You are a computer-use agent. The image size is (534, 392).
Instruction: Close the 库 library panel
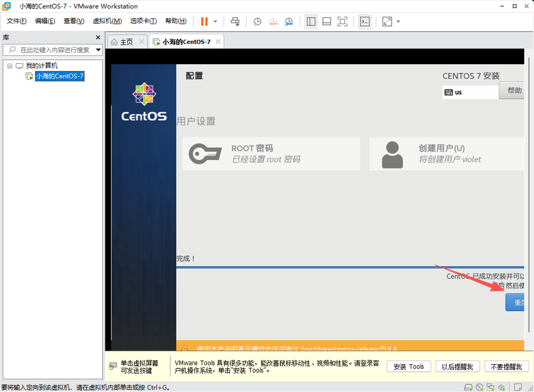tap(98, 37)
